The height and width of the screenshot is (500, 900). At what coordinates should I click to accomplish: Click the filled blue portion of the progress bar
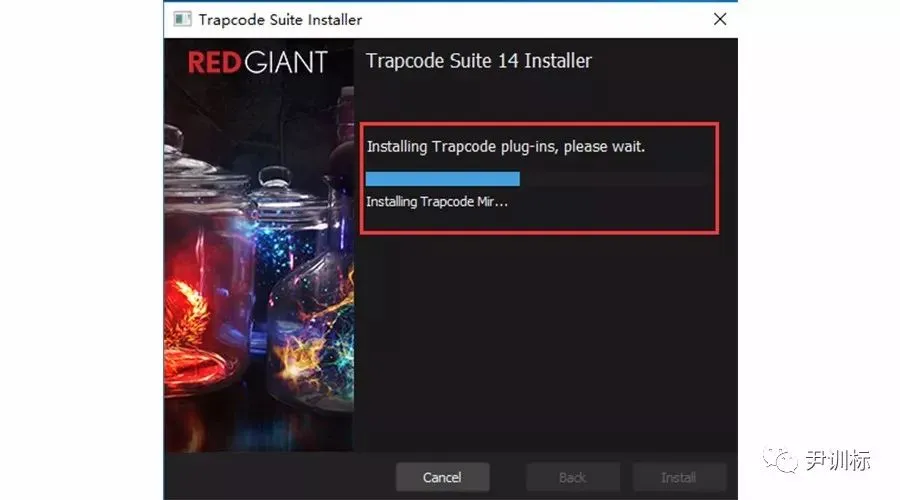click(443, 179)
